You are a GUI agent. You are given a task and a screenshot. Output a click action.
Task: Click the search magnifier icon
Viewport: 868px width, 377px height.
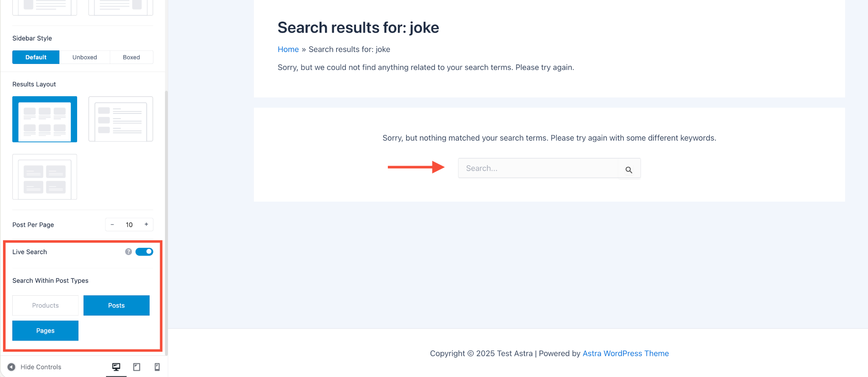click(x=629, y=169)
